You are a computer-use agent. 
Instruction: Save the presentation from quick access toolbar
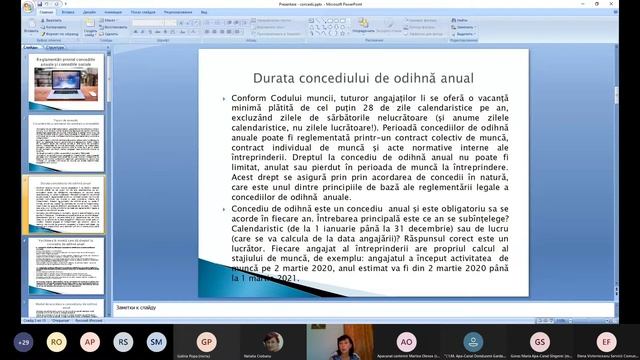pyautogui.click(x=40, y=4)
